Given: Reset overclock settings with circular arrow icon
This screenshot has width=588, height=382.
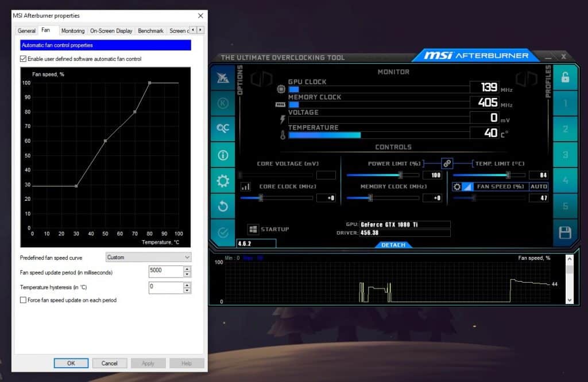Looking at the screenshot, I should point(223,205).
